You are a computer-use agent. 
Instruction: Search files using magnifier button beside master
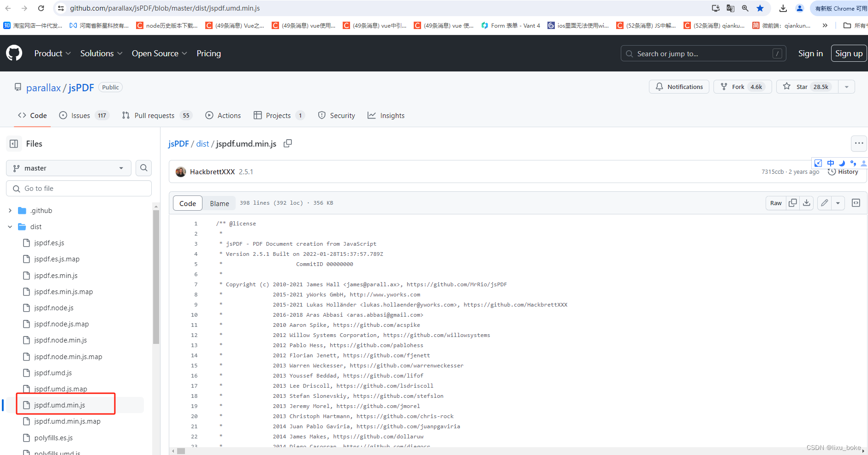click(144, 168)
